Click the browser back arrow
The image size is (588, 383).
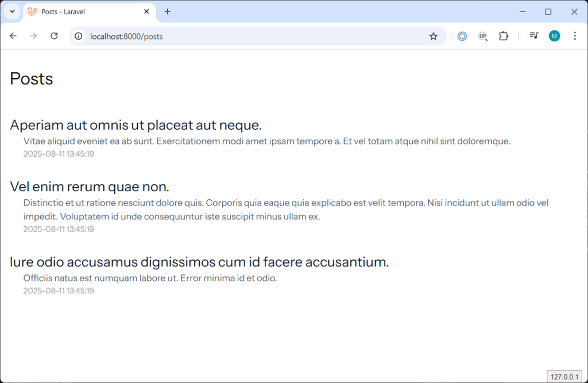click(x=13, y=36)
